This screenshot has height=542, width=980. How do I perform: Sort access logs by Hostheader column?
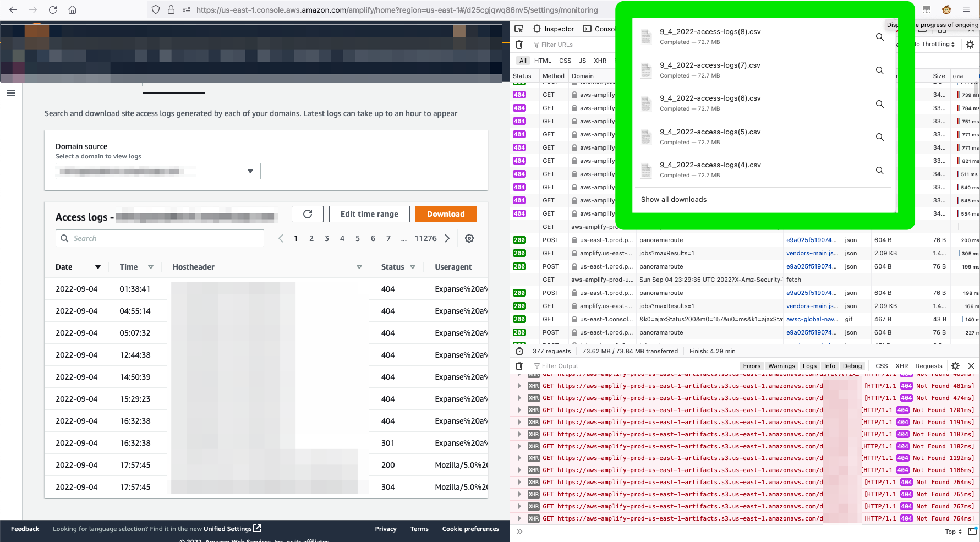pos(359,267)
